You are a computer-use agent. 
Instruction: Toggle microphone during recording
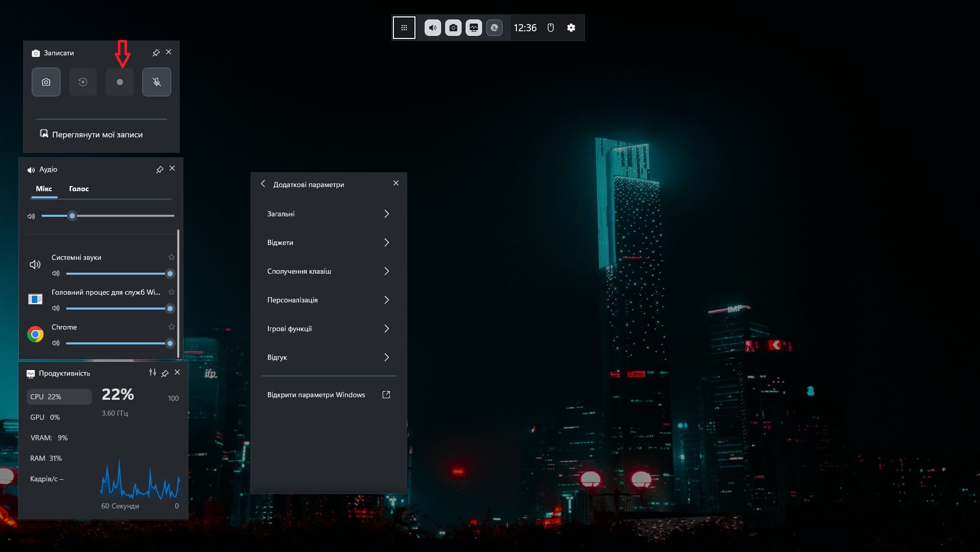[x=157, y=82]
